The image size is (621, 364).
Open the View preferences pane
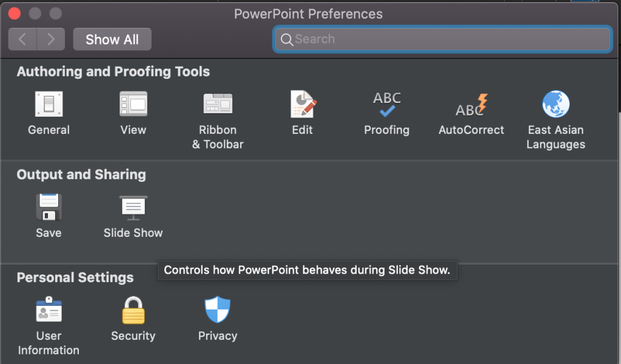(x=133, y=104)
